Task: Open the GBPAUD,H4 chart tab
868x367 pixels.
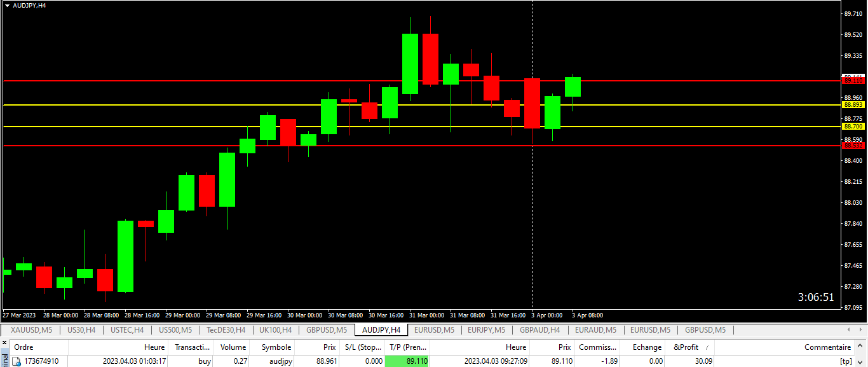Action: (540, 330)
